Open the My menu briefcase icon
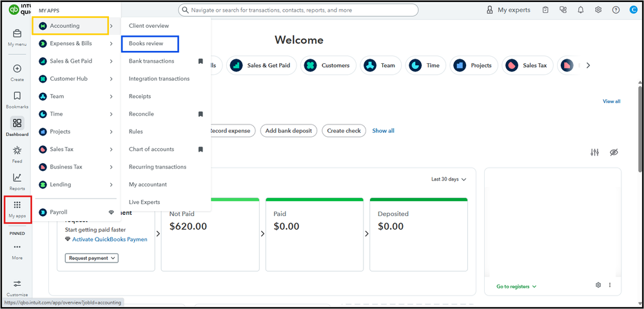The image size is (644, 309). (x=17, y=34)
